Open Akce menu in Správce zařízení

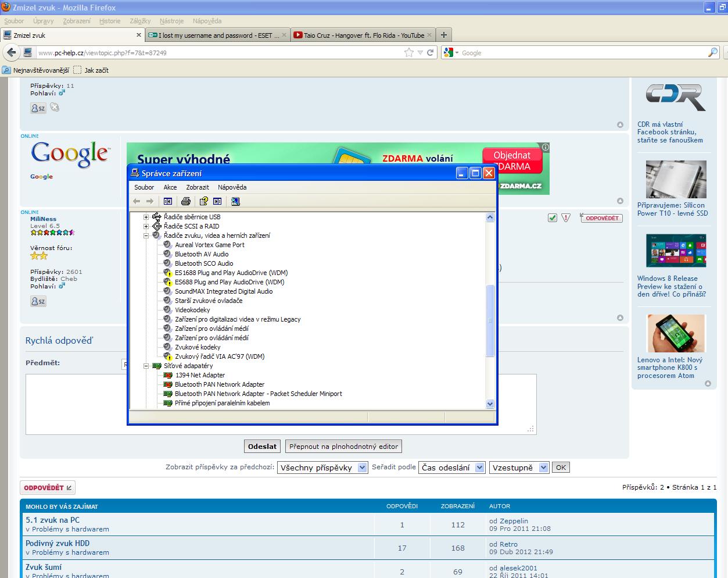pyautogui.click(x=170, y=187)
